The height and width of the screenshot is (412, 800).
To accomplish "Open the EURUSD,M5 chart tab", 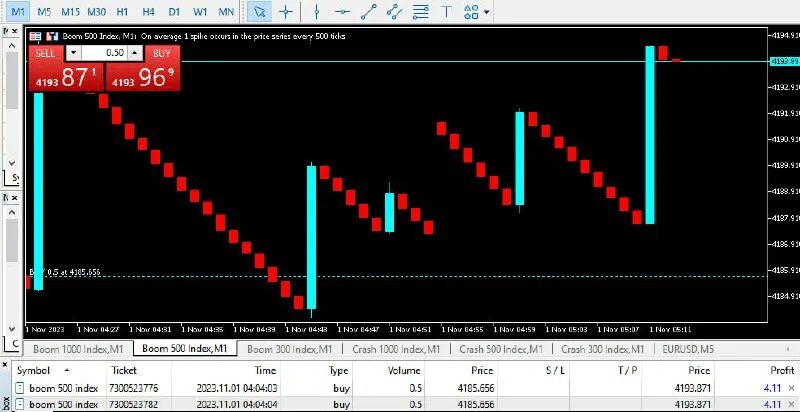I will pos(688,349).
